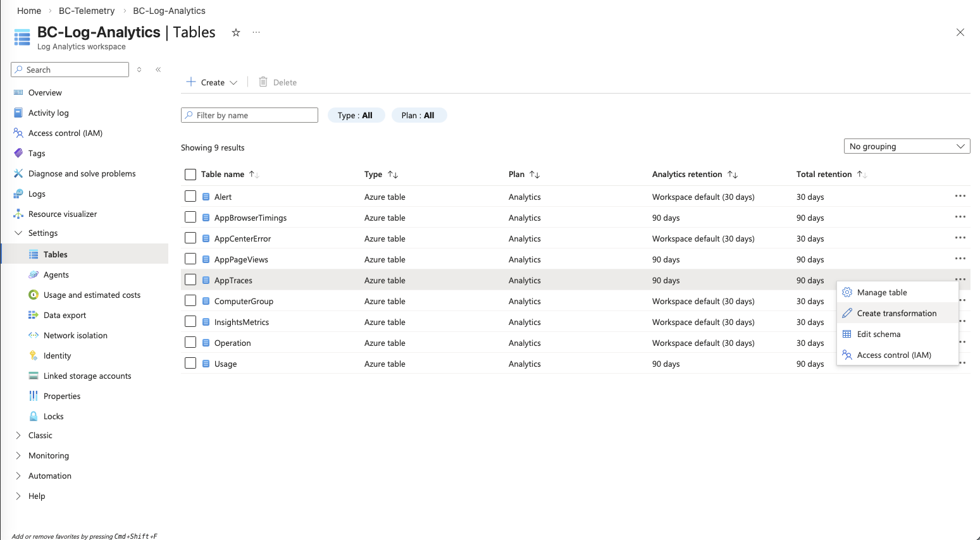
Task: Tick the select-all checkbox in header
Action: pyautogui.click(x=190, y=175)
